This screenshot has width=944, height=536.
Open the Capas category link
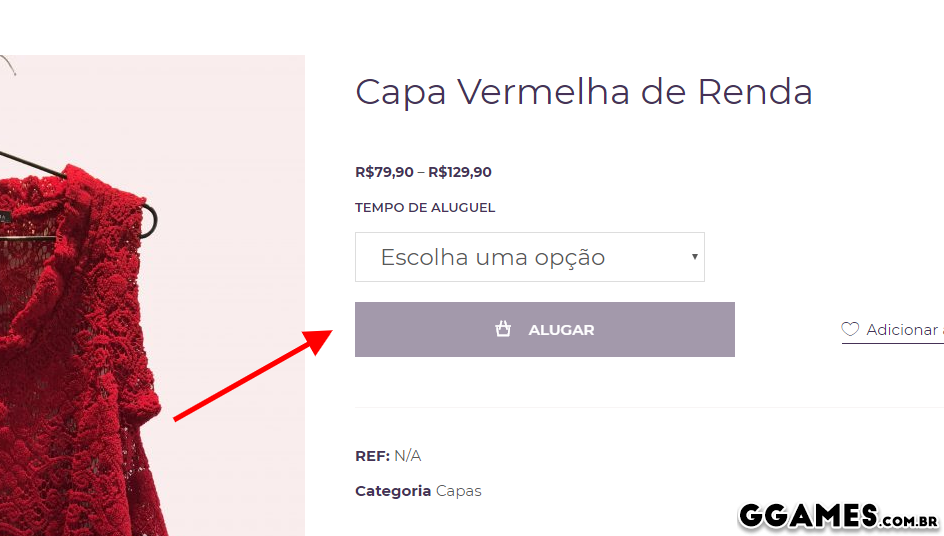pyautogui.click(x=458, y=491)
